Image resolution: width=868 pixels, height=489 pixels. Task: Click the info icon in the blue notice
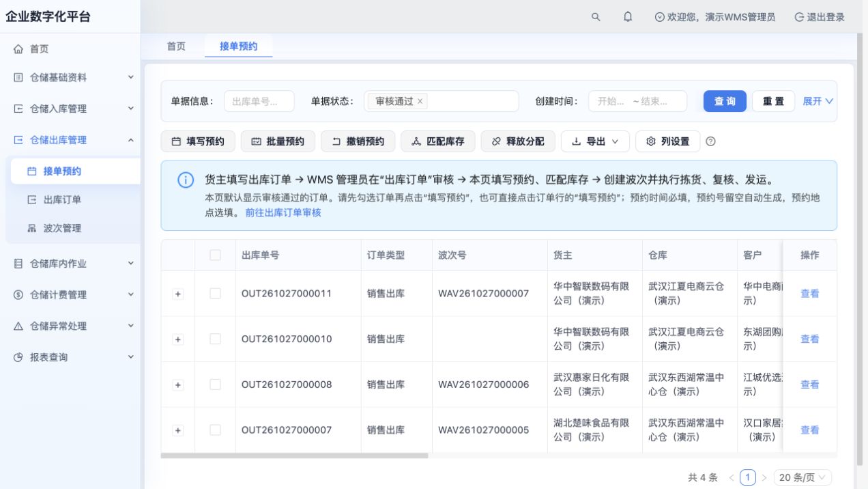tap(186, 180)
